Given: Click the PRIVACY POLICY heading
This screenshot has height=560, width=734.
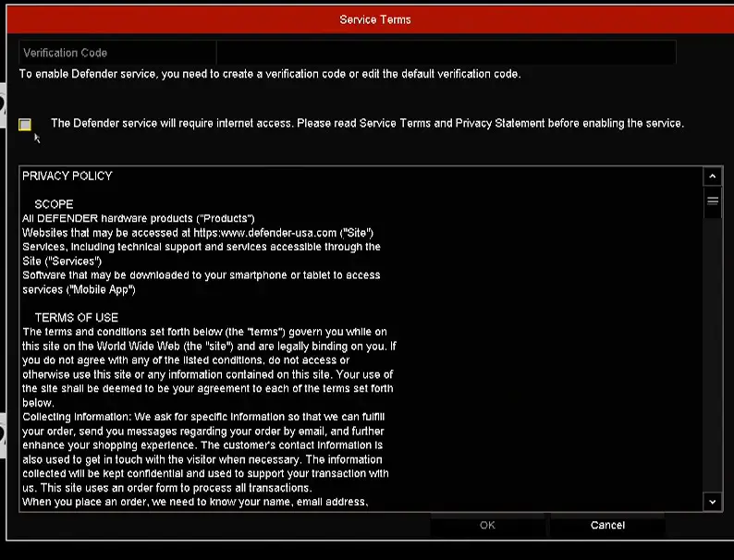Looking at the screenshot, I should tap(67, 176).
